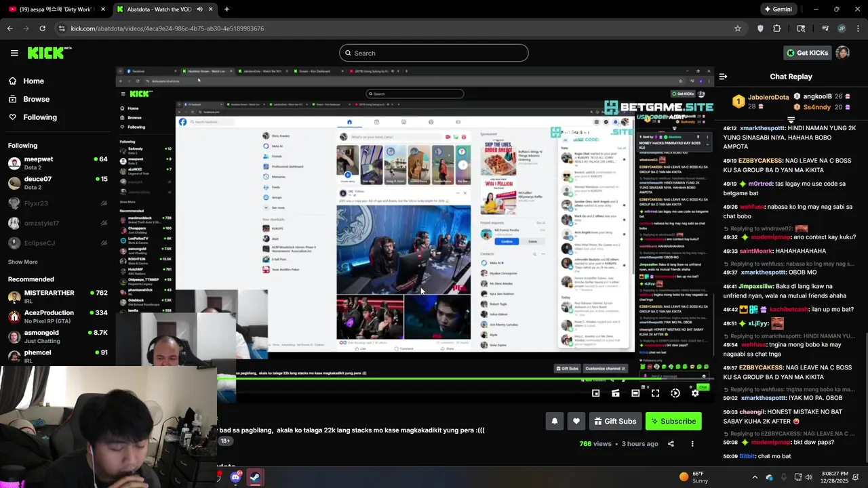Screen dimensions: 868x488
Task: Open meepwet's channel from Following
Action: tap(58, 163)
